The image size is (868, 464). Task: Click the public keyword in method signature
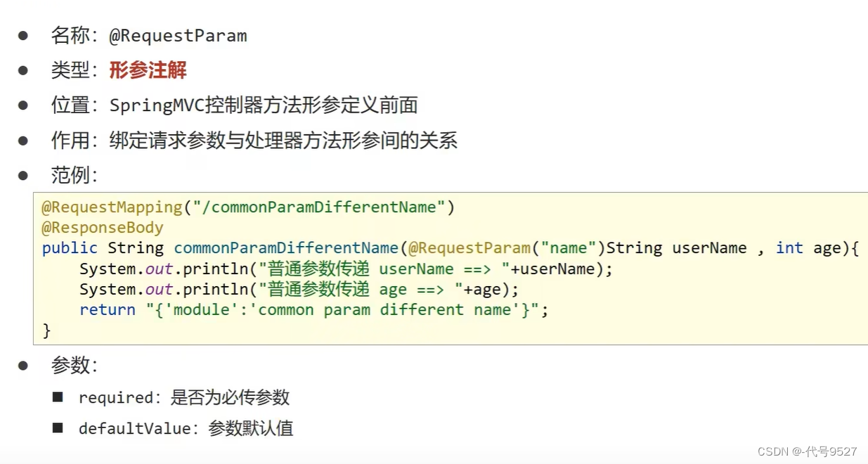pos(70,248)
